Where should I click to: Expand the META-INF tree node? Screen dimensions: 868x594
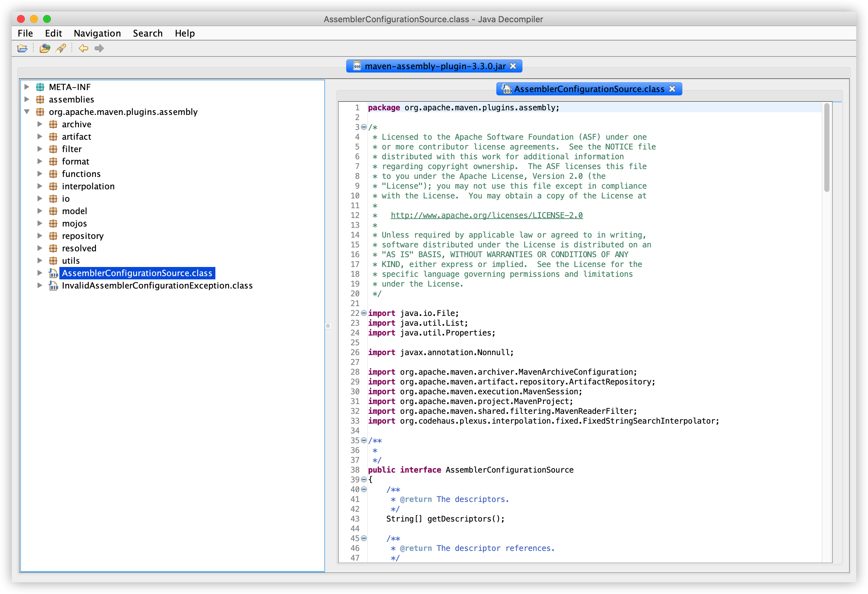(x=27, y=87)
